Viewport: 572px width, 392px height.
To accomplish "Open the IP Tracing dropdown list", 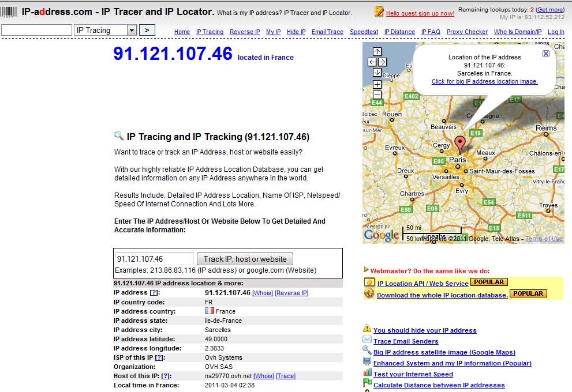I will tap(132, 30).
